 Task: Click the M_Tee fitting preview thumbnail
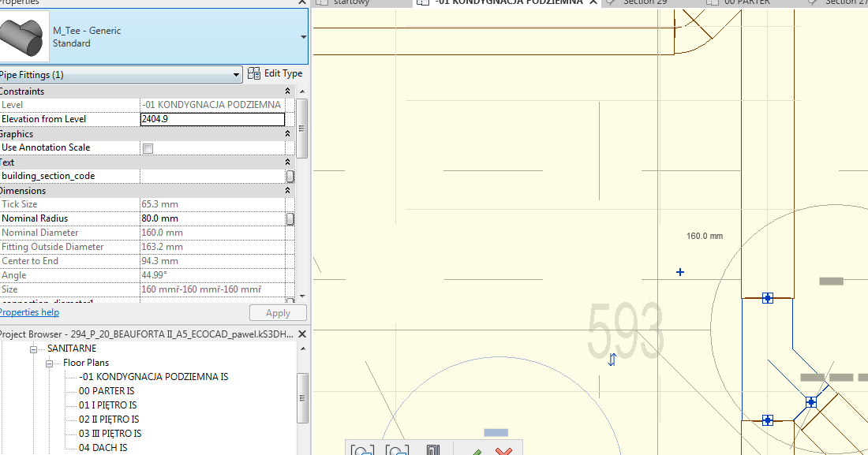pos(23,36)
